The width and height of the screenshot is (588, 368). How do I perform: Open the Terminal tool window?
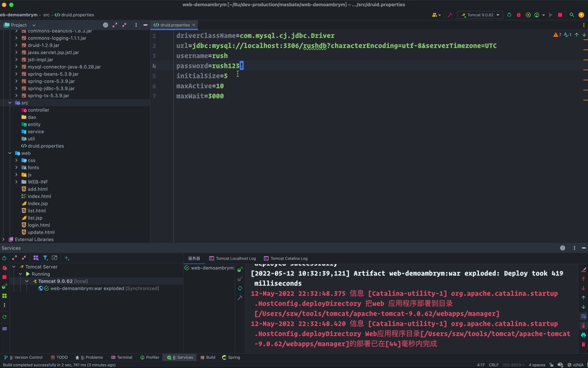[x=121, y=357]
